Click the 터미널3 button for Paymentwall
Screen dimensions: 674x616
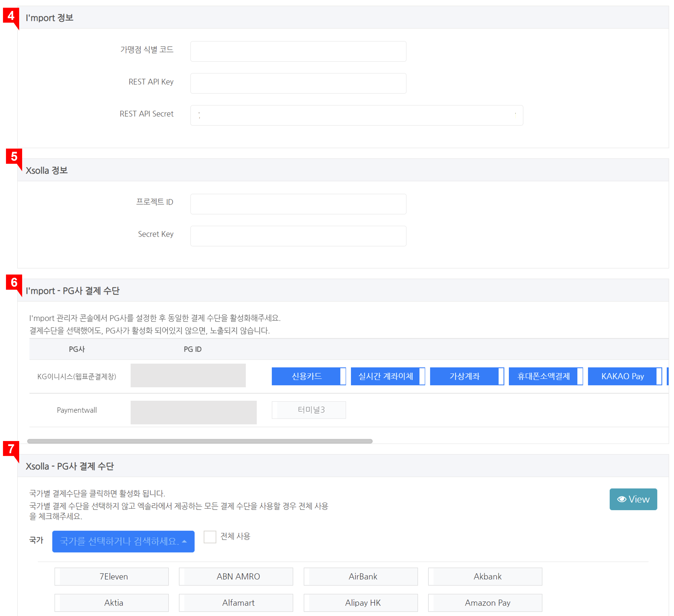pyautogui.click(x=308, y=410)
